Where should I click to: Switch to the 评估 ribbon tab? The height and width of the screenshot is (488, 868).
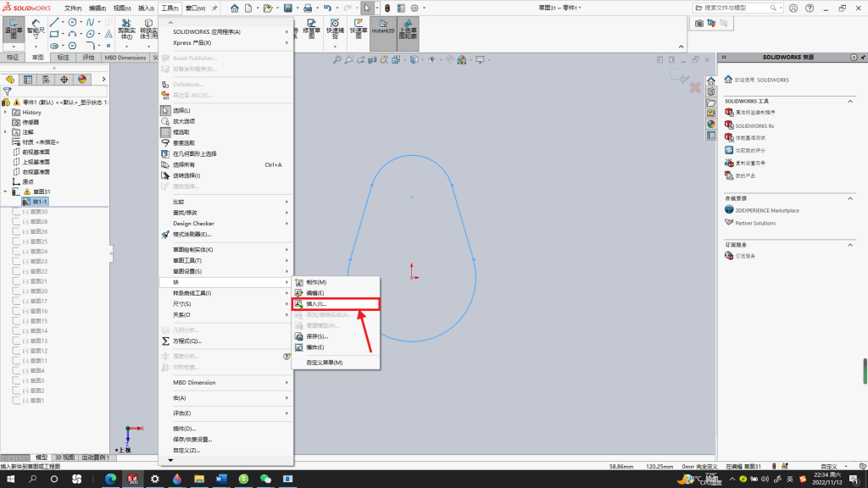point(88,58)
